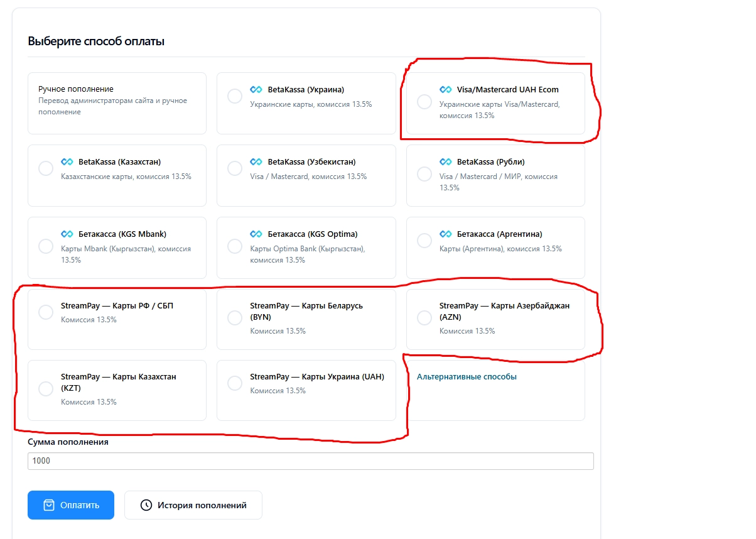The height and width of the screenshot is (539, 756).
Task: Click the BetaKassa (Узбекистан) logo icon
Action: 256,161
